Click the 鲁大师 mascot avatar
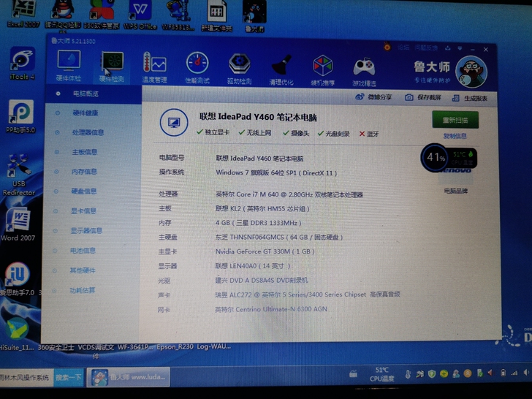Screen dimensions: 532x399 (471, 72)
